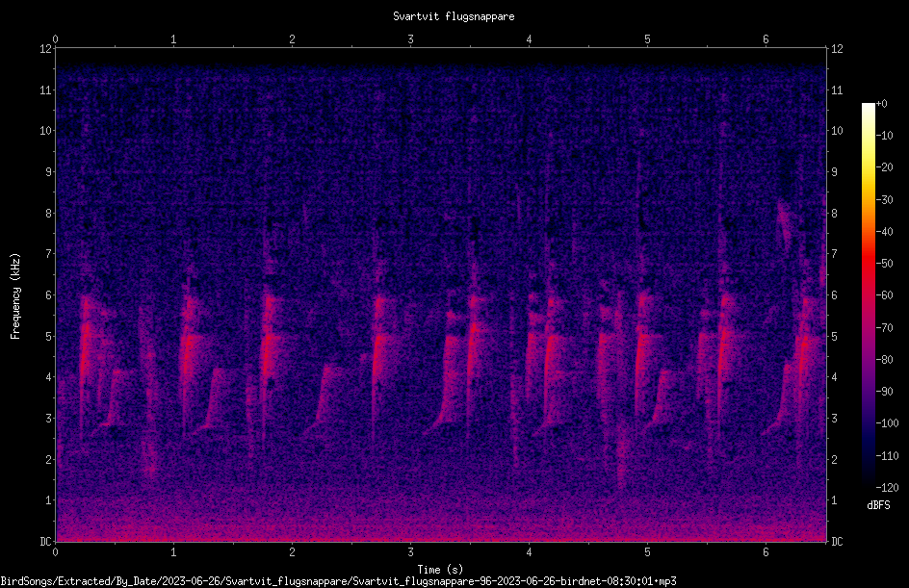The height and width of the screenshot is (588, 909).
Task: Click the '6' tick on the top time axis
Action: (766, 39)
